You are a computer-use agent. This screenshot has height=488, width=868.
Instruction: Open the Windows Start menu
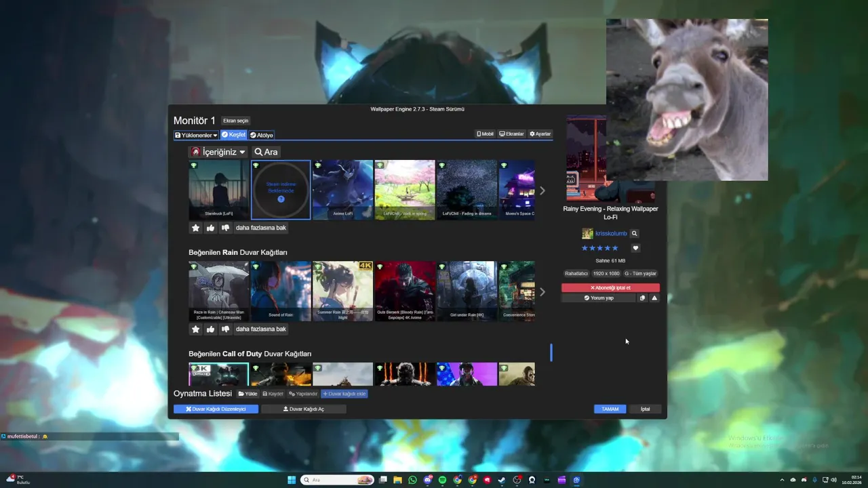[292, 480]
